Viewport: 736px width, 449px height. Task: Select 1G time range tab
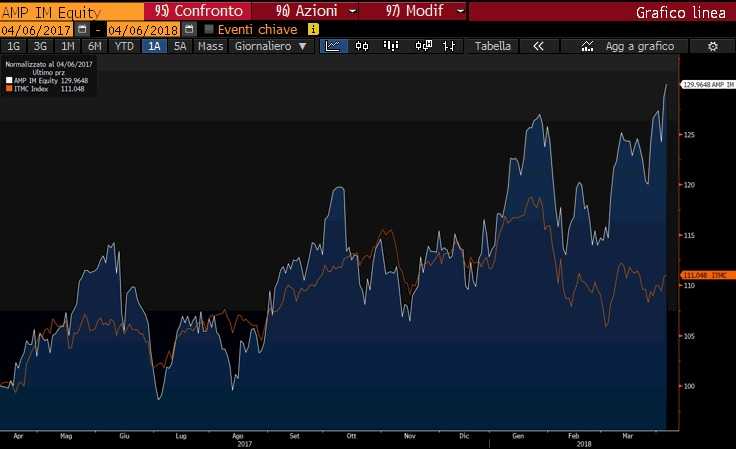pos(14,46)
